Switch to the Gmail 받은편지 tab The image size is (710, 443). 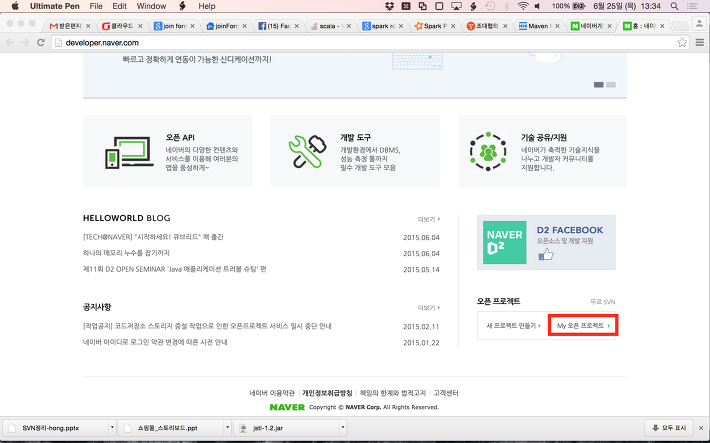point(69,26)
